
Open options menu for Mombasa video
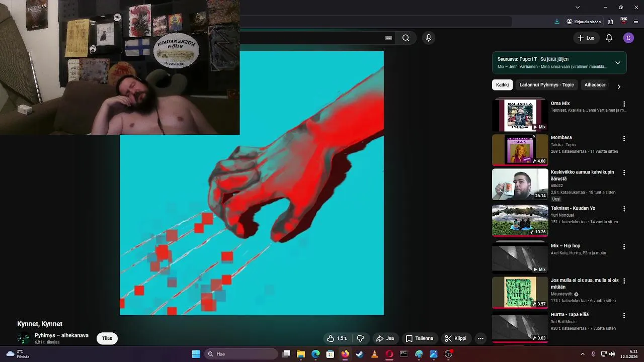(x=624, y=138)
